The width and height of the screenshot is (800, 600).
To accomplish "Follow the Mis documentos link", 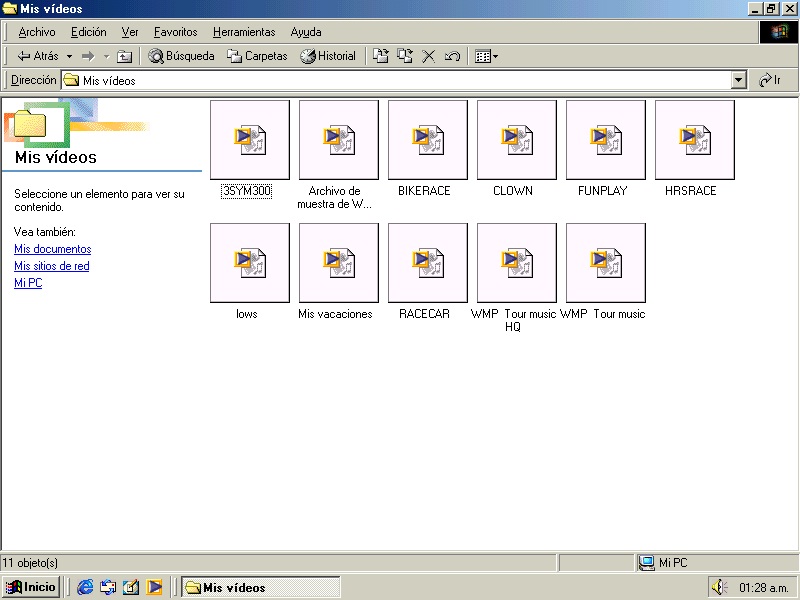I will coord(52,249).
